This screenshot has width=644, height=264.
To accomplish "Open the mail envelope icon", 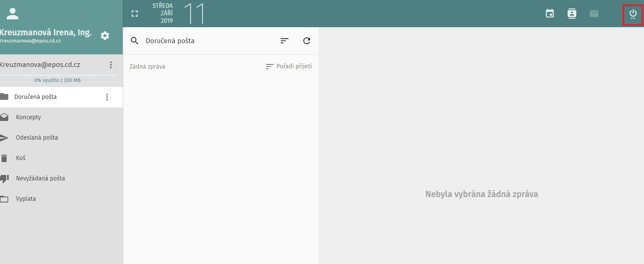I will tap(594, 14).
